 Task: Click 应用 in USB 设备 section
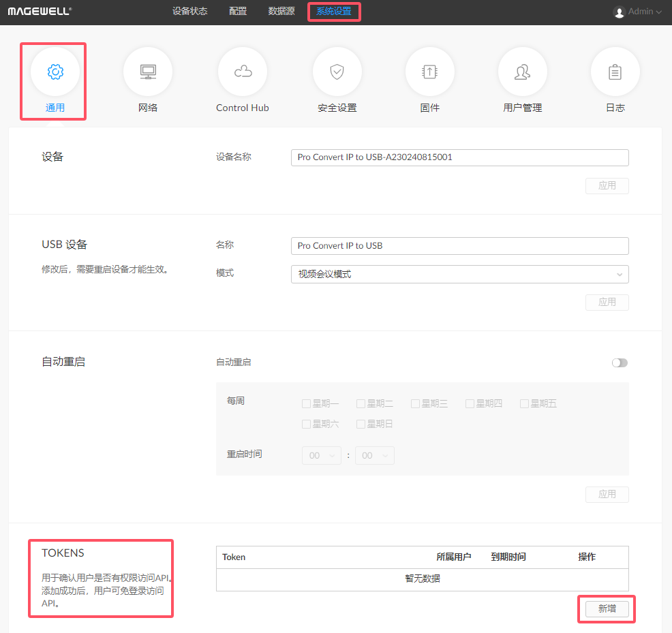pyautogui.click(x=607, y=302)
